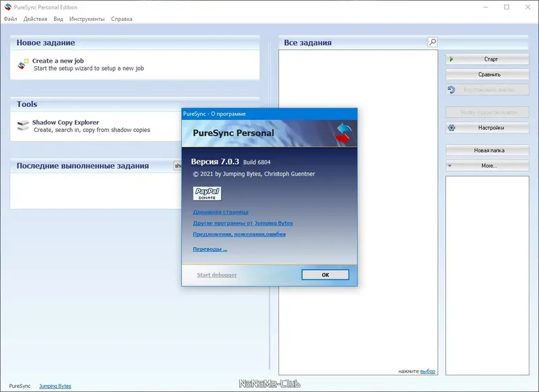
Task: Click the PayPal Donate image
Action: [207, 194]
